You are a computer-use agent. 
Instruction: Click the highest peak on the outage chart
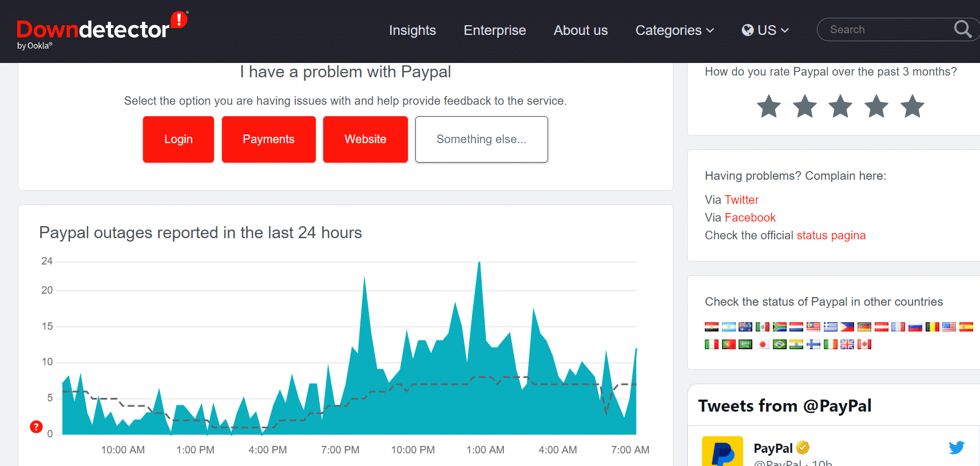point(479,263)
